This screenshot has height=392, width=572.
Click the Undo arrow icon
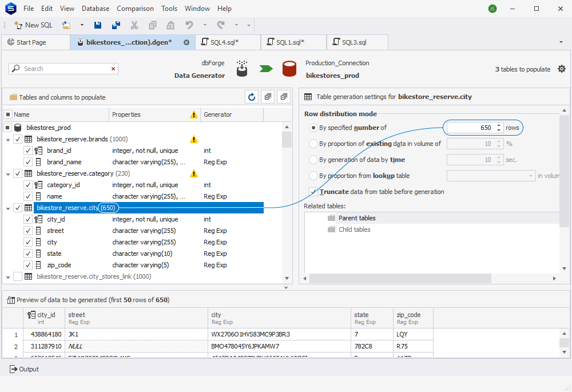tap(189, 25)
